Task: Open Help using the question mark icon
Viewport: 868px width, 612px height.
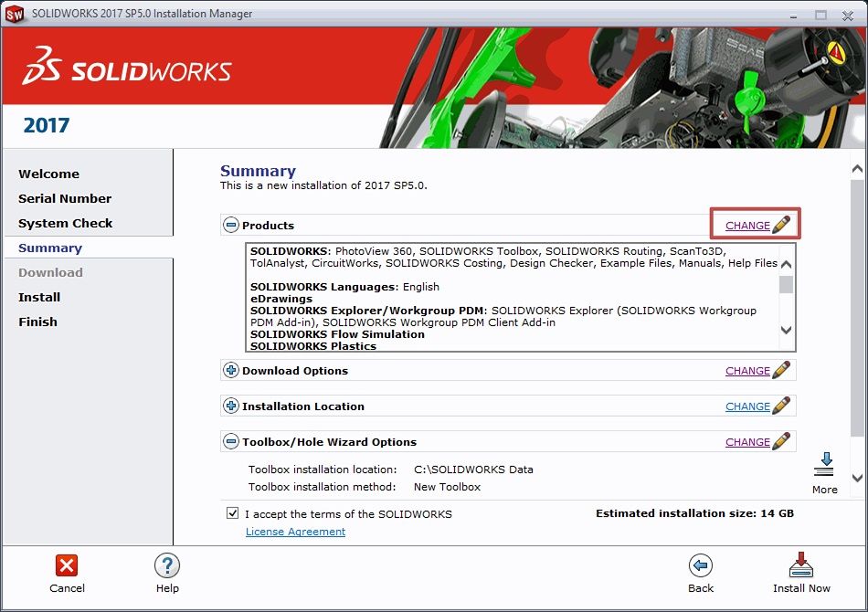Action: 166,565
